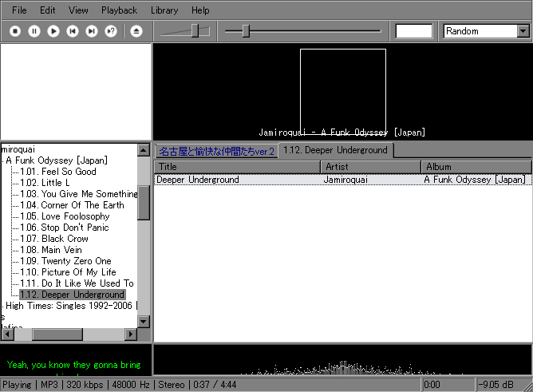Select 1.04. Corner Of The Earth
Screen dimensions: 533x392
pyautogui.click(x=72, y=205)
